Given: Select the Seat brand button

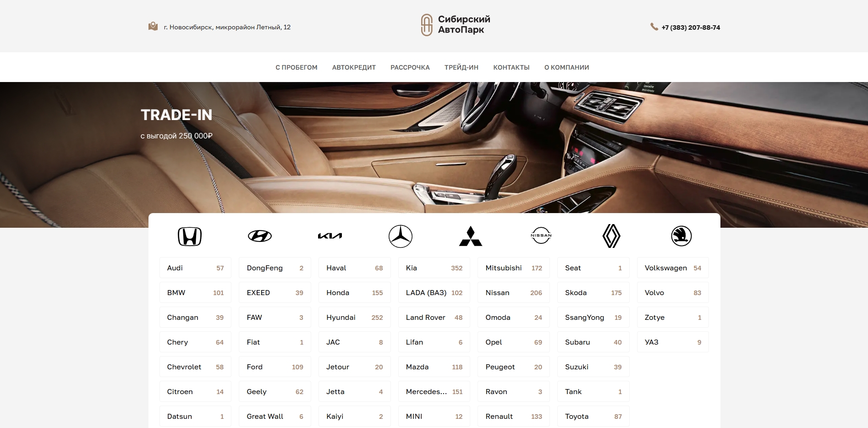Looking at the screenshot, I should pos(593,268).
